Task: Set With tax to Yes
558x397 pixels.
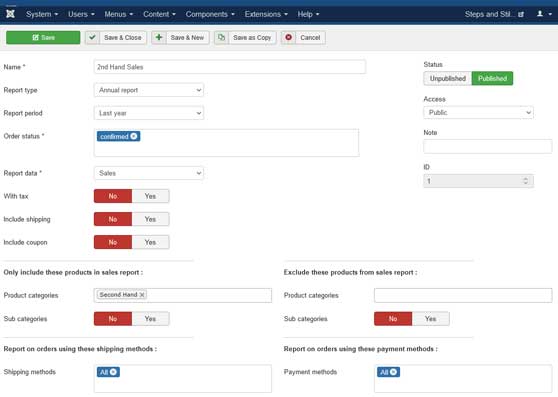Action: [x=150, y=196]
